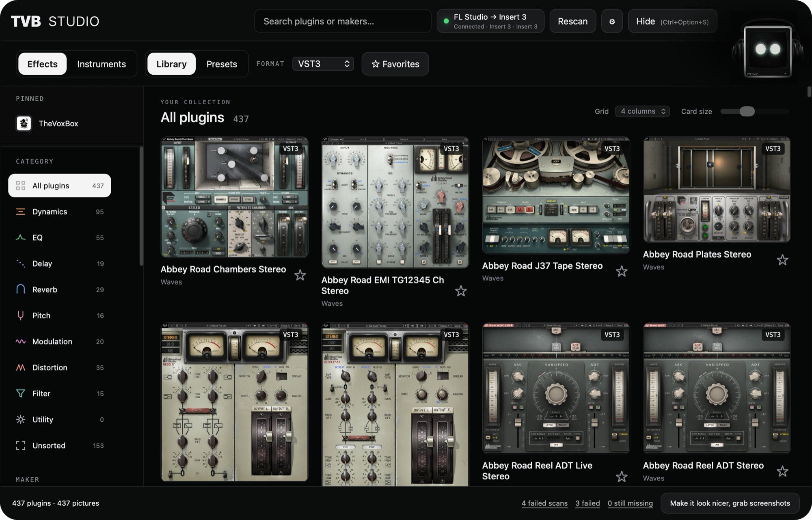The width and height of the screenshot is (812, 520).
Task: Click the green connection status dot
Action: tap(446, 21)
